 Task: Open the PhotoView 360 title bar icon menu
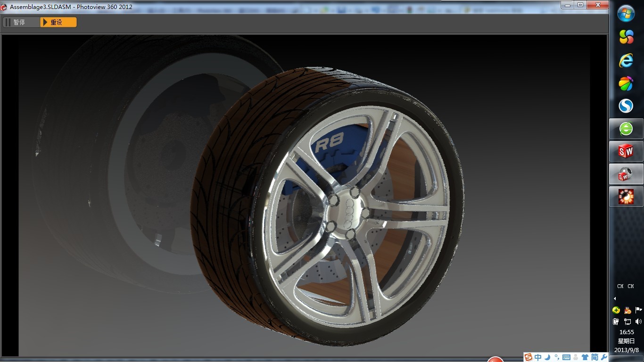(4, 7)
